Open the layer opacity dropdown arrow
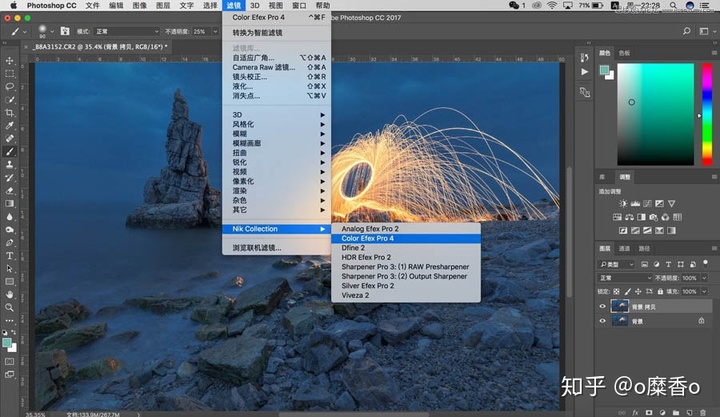The image size is (720, 417). tap(704, 278)
